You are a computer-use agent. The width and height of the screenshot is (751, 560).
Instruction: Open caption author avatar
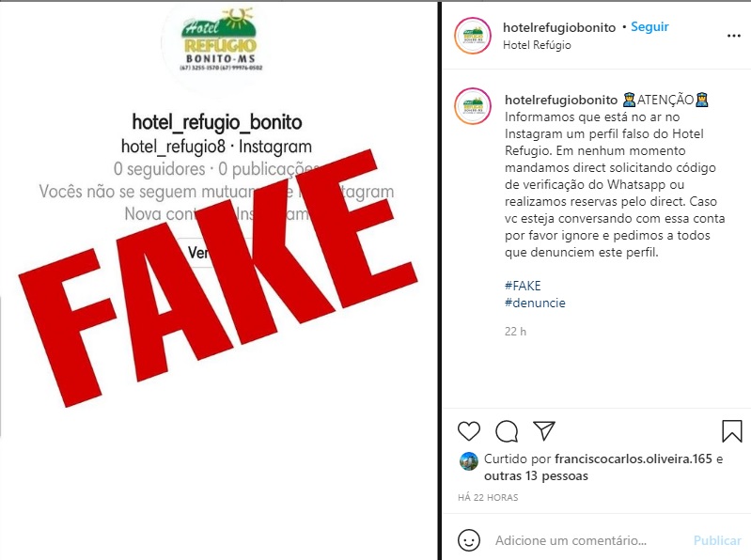[473, 106]
